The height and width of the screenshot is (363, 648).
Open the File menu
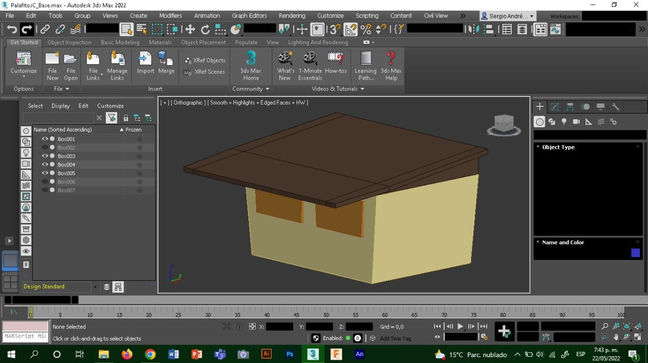click(10, 16)
